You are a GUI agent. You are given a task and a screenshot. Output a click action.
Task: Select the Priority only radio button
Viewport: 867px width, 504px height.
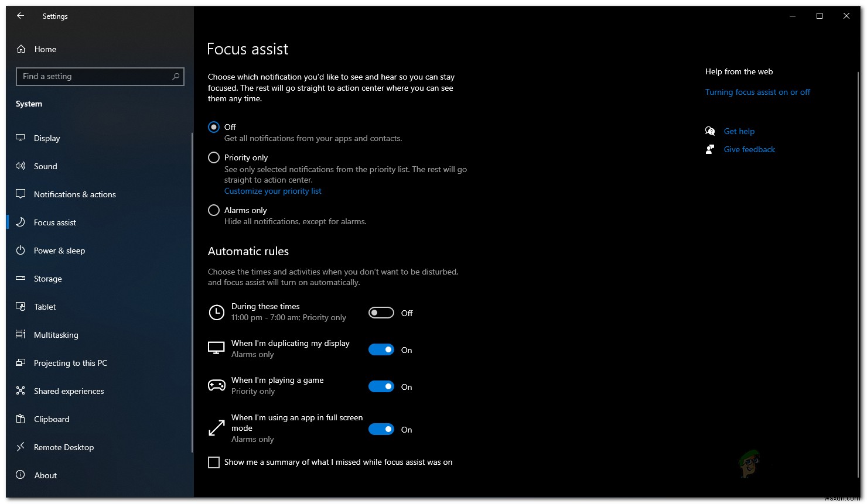coord(213,157)
